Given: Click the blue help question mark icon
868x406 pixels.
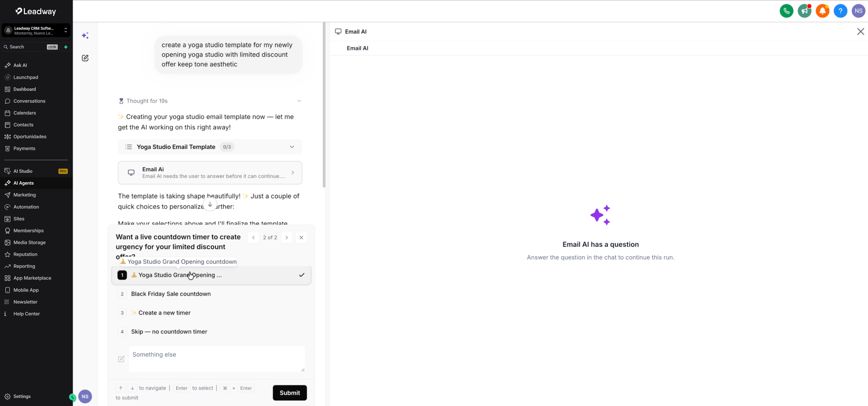Looking at the screenshot, I should click(x=840, y=11).
